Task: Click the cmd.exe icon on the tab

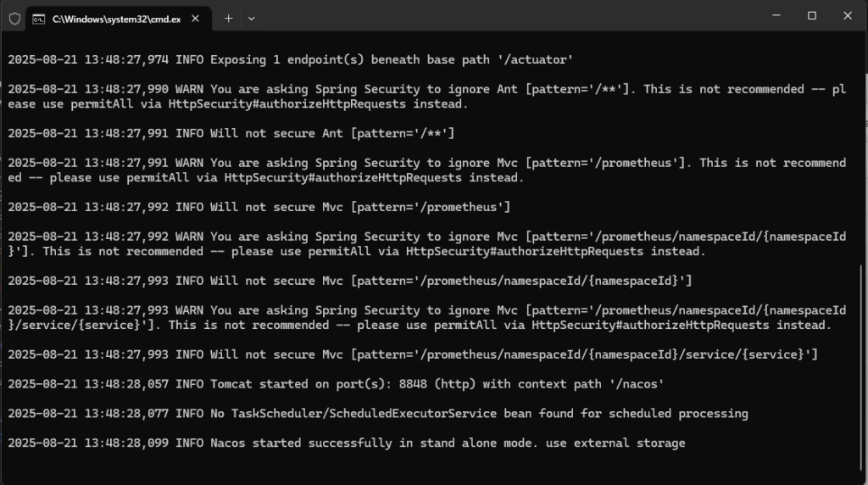Action: 39,18
